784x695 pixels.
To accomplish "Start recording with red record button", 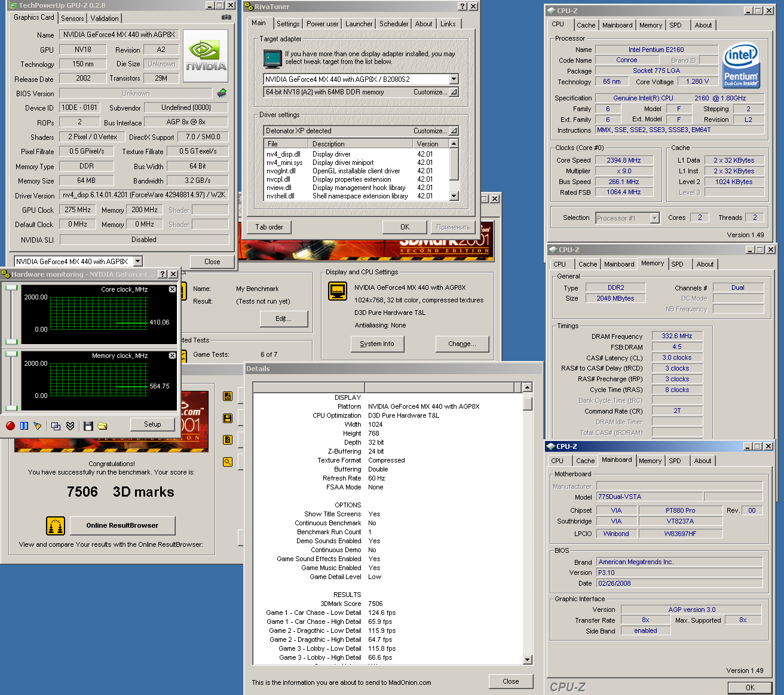I will [10, 425].
